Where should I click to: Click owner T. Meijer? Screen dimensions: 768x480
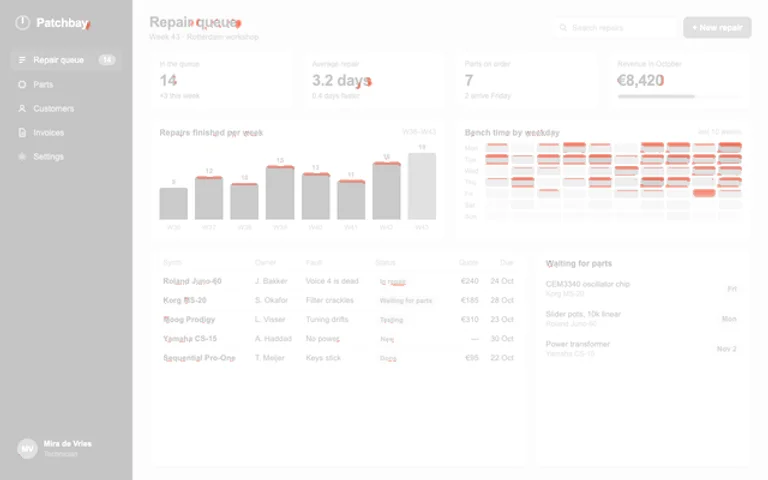click(269, 358)
